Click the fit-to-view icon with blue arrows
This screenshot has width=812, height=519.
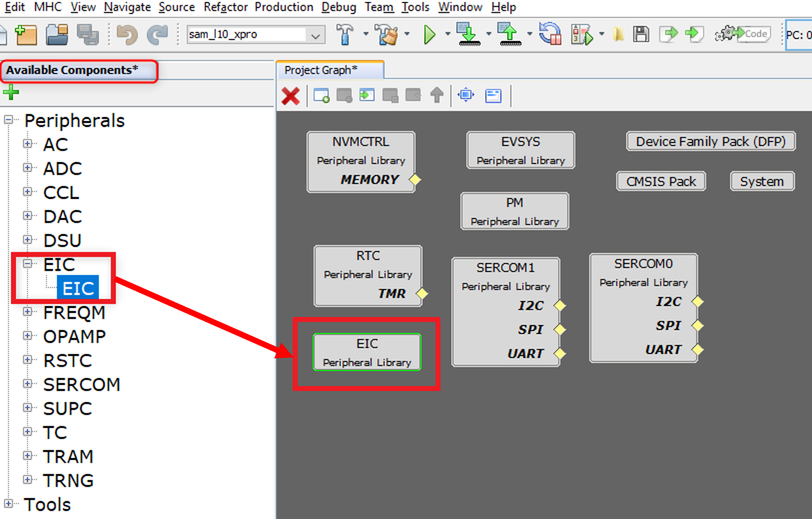coord(466,96)
